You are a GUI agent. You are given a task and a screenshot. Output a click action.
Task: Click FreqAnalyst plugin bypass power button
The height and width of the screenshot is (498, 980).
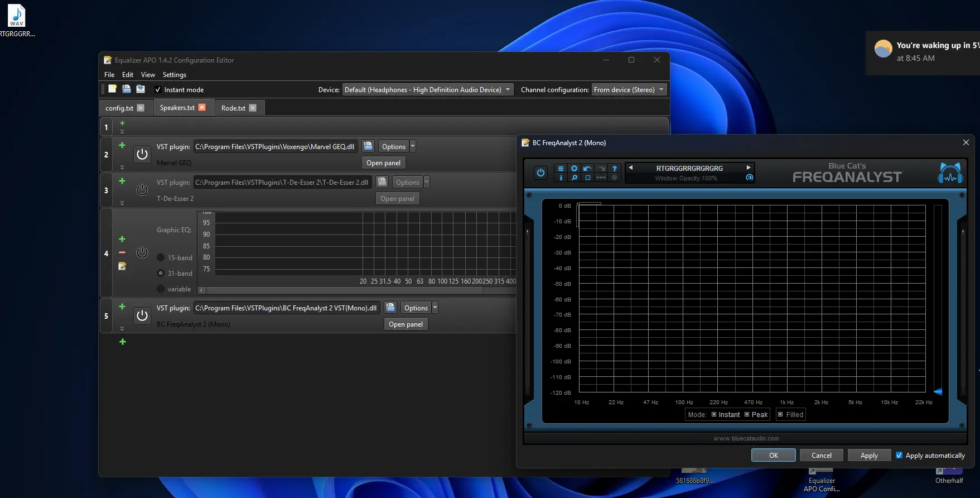click(540, 173)
